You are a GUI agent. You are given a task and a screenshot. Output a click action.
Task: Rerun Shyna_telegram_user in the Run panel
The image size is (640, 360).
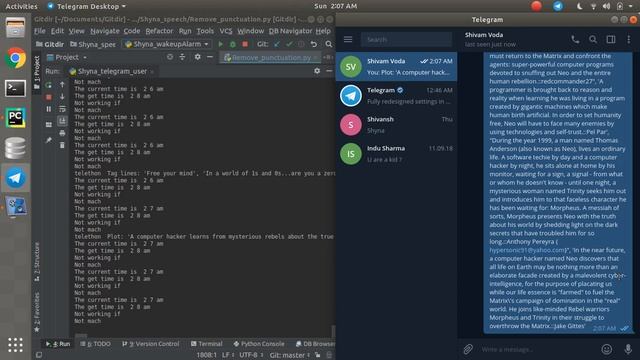point(49,85)
